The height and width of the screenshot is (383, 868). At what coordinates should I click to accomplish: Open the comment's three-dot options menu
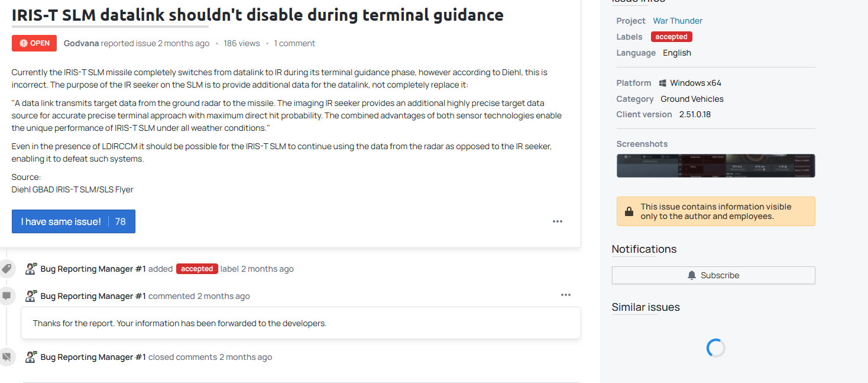click(566, 295)
